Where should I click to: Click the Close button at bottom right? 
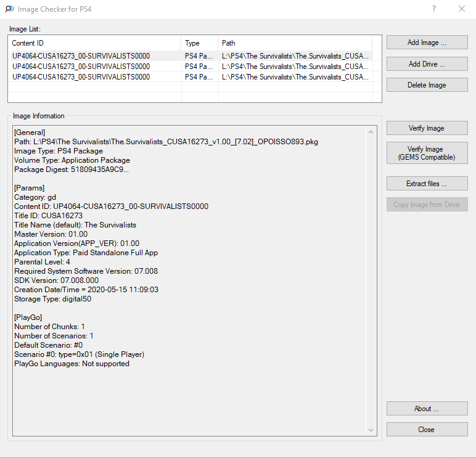coord(427,430)
